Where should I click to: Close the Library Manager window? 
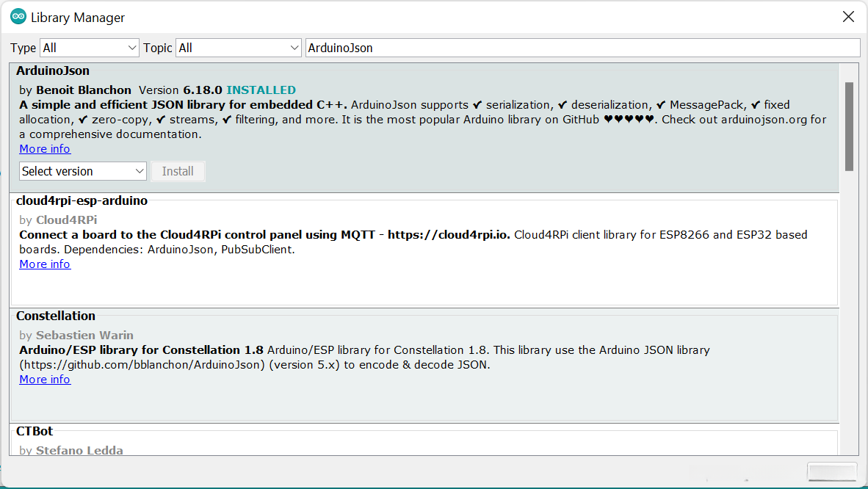(x=848, y=17)
